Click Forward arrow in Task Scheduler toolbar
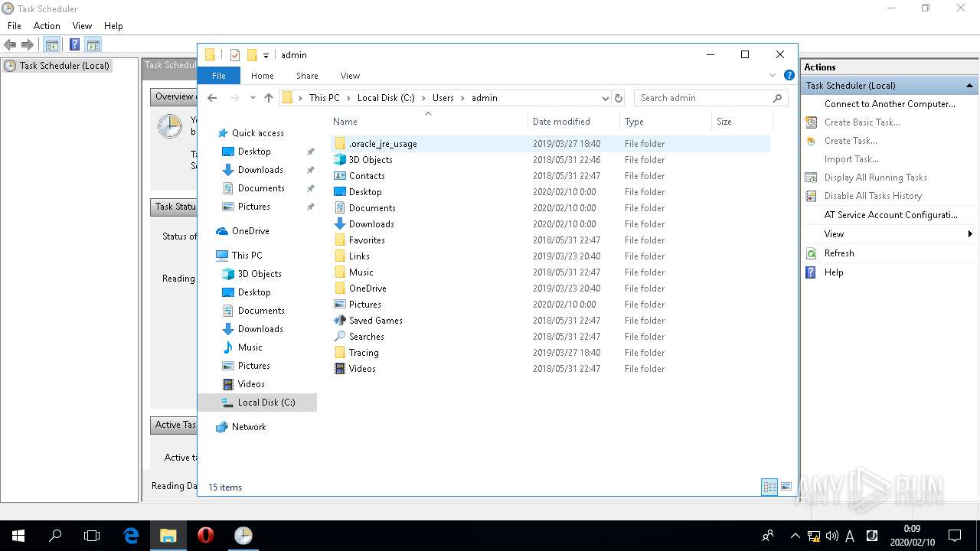This screenshot has width=980, height=551. [x=28, y=45]
